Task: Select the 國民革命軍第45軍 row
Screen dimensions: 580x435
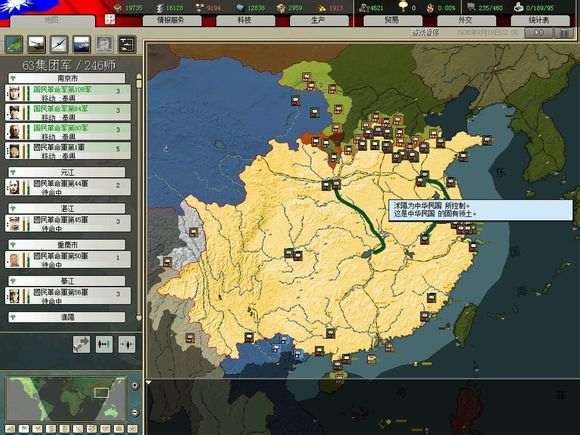Action: (x=68, y=223)
